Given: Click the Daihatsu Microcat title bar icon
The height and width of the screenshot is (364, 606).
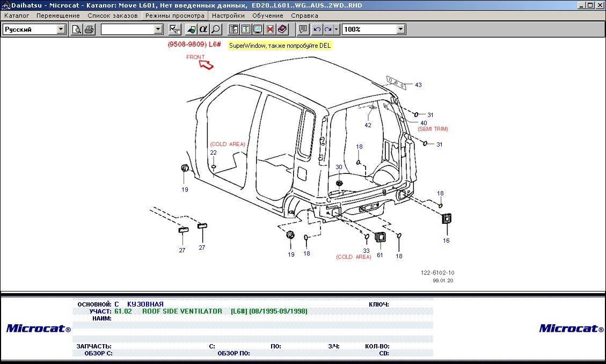Looking at the screenshot, I should 5,5.
